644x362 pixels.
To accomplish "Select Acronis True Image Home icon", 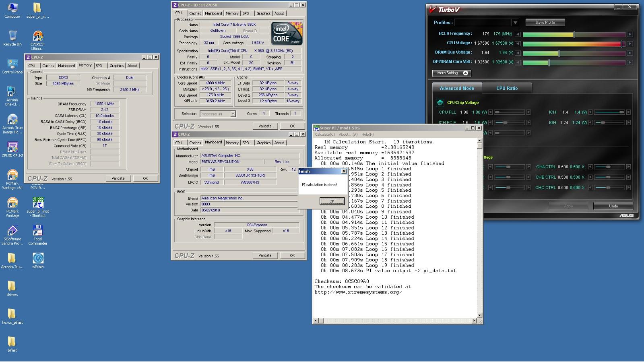I will pyautogui.click(x=12, y=124).
